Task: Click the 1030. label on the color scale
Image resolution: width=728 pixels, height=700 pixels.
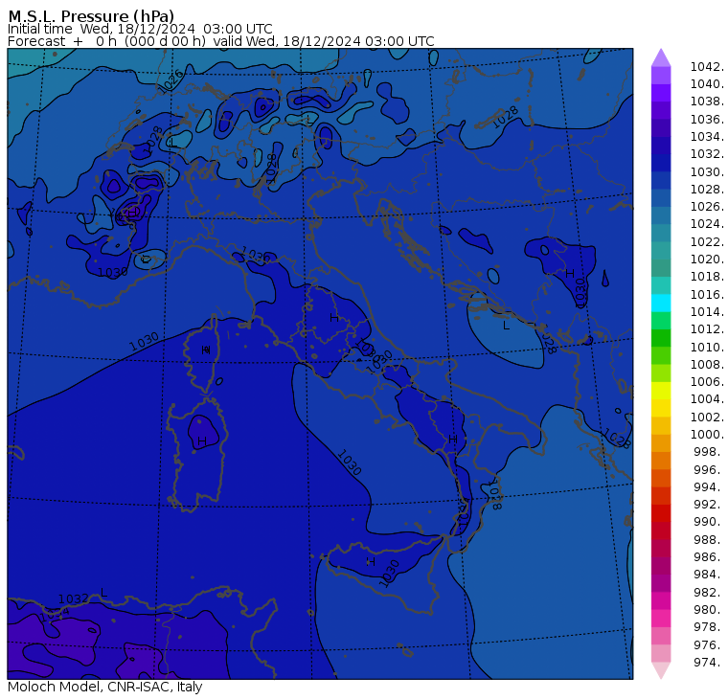Action: (x=707, y=172)
